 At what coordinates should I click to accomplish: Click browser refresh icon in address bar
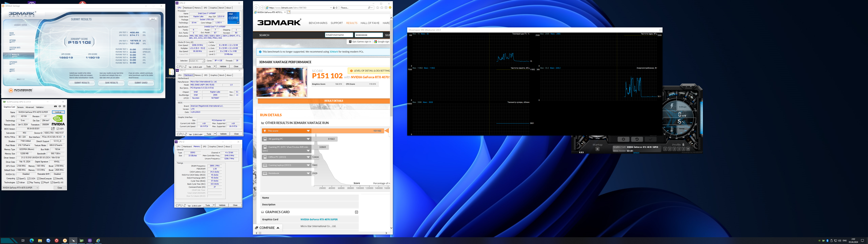pyautogui.click(x=337, y=8)
